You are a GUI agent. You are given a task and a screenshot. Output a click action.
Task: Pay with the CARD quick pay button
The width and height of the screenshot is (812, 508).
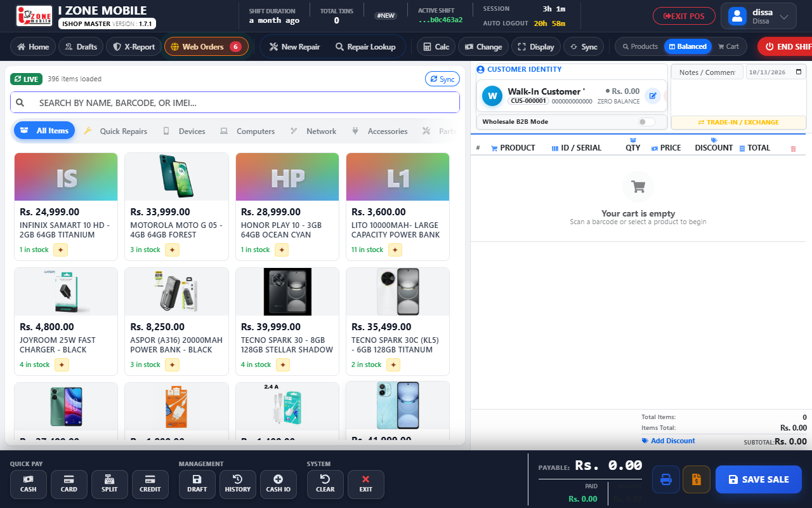tap(69, 484)
